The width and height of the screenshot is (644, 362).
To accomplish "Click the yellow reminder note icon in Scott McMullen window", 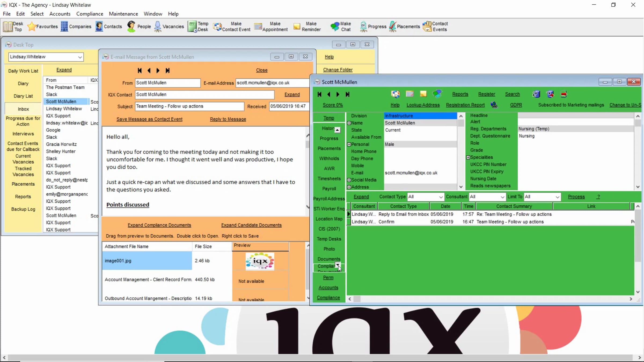I will [423, 94].
